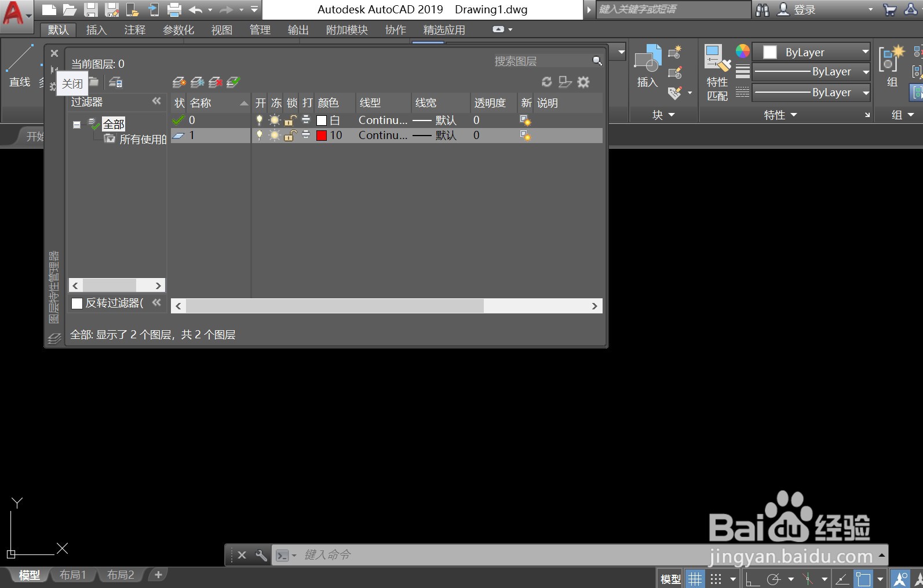The width and height of the screenshot is (923, 588).
Task: Switch to the Layout1 (布局1) tab
Action: (x=73, y=575)
